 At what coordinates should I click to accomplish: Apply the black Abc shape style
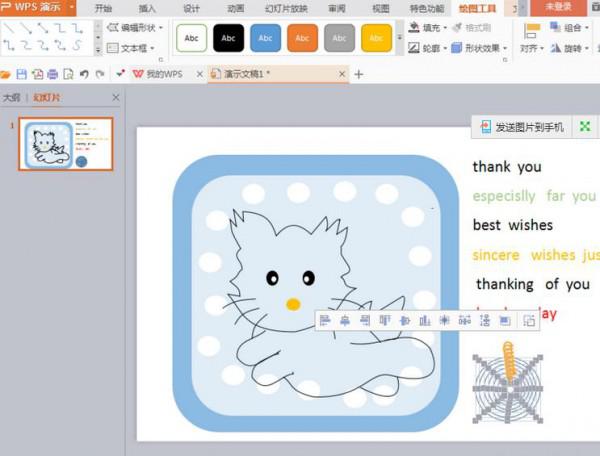(228, 38)
